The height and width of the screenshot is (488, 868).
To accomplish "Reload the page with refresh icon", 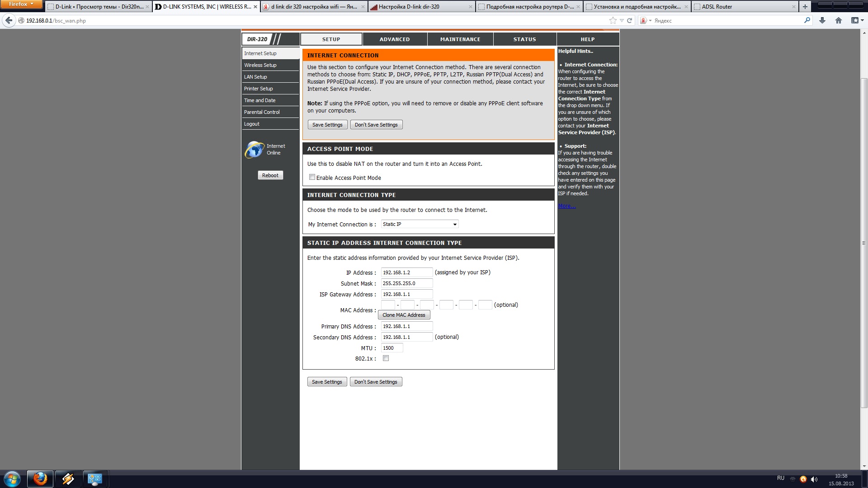I will [x=629, y=20].
